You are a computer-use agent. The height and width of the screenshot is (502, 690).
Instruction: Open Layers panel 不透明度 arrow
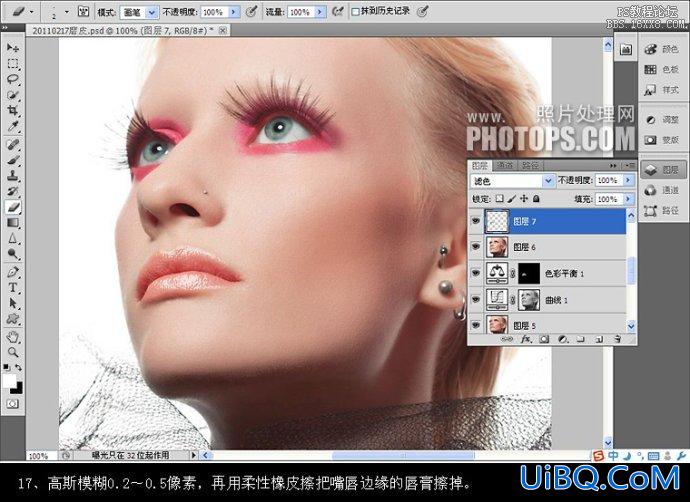(x=628, y=180)
